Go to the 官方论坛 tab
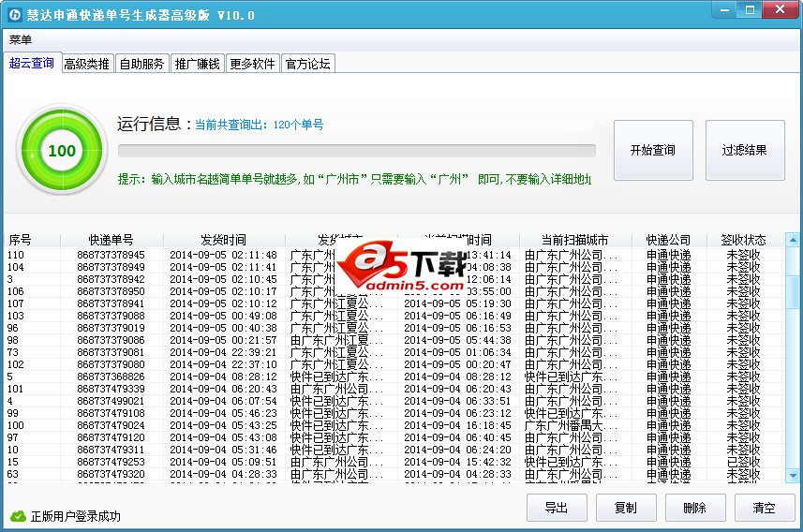Viewport: 803px width, 532px height. [307, 64]
